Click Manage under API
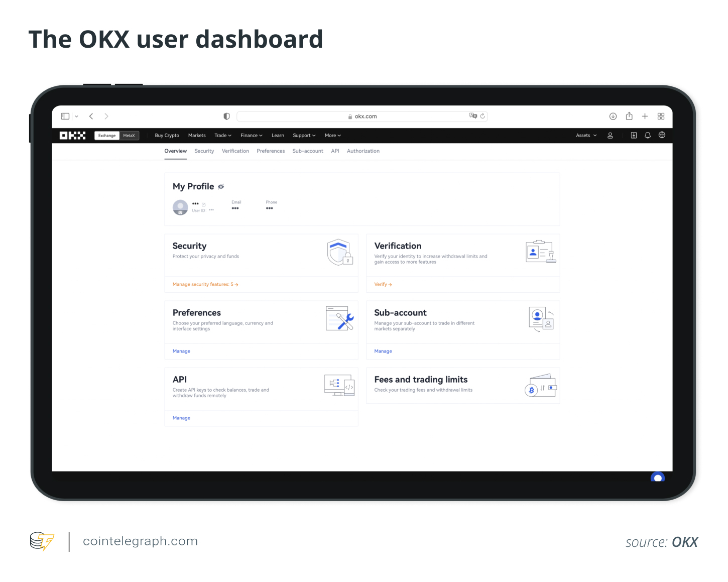The height and width of the screenshot is (582, 728). pyautogui.click(x=181, y=418)
